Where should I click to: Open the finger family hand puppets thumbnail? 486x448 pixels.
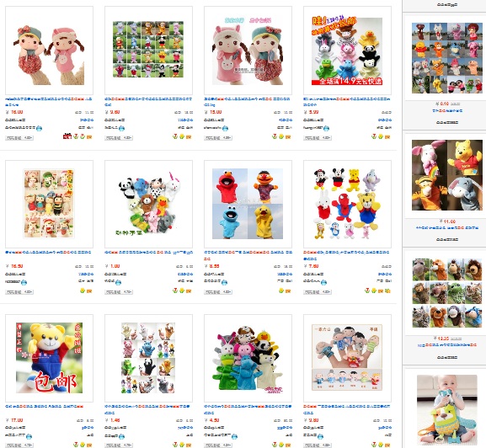tap(347, 358)
